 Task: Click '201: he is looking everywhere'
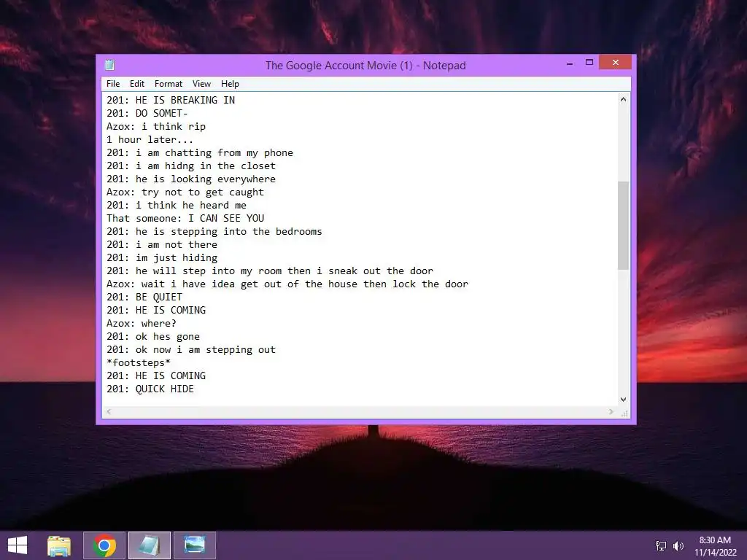(x=191, y=179)
